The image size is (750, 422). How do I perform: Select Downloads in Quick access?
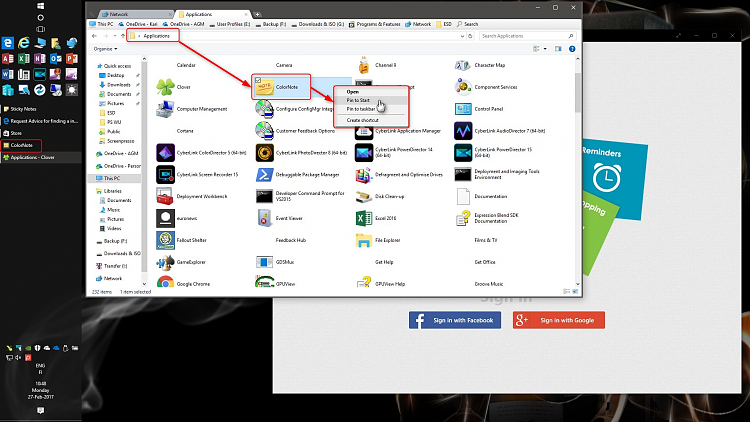[x=118, y=85]
